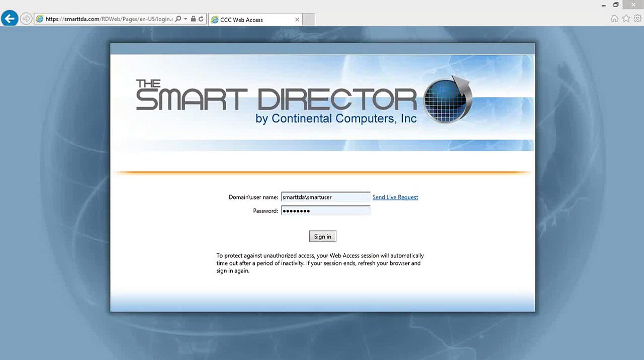Click the grey forward navigation arrow
This screenshot has width=644, height=360.
(26, 19)
